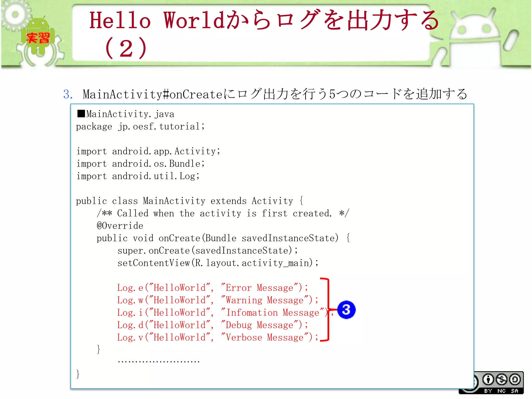Image resolution: width=532 pixels, height=399 pixels.
Task: Click the slide title 'Hello Worldからログを出力する'
Action: [x=264, y=20]
